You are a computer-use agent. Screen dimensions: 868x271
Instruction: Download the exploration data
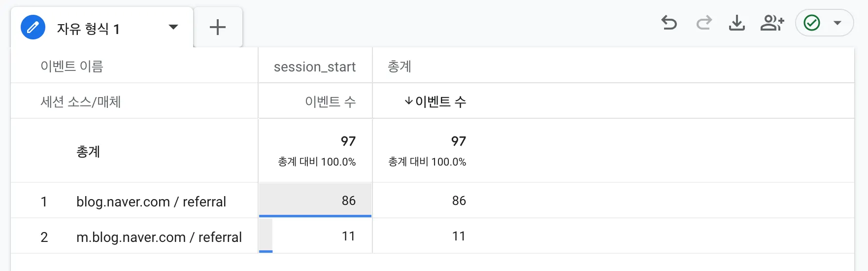736,23
